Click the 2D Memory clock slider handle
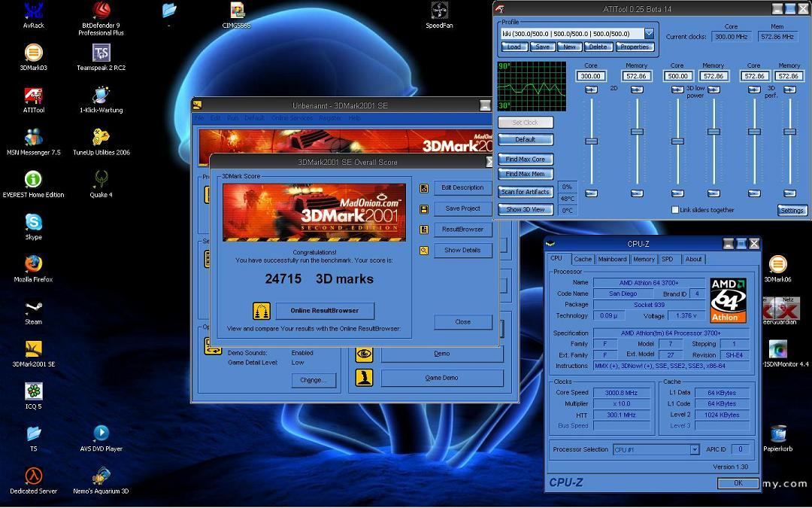The height and width of the screenshot is (508, 812). tap(637, 132)
